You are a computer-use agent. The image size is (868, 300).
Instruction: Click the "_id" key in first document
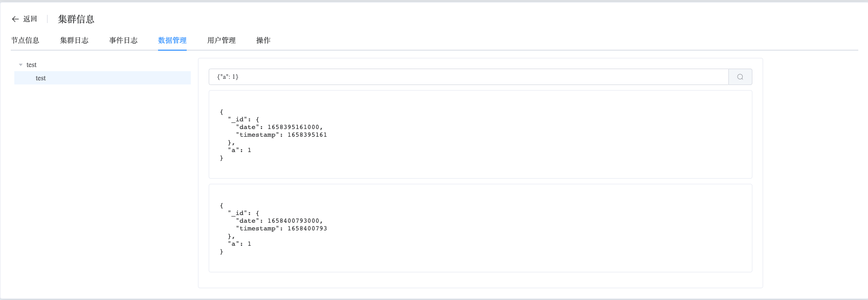pos(238,119)
